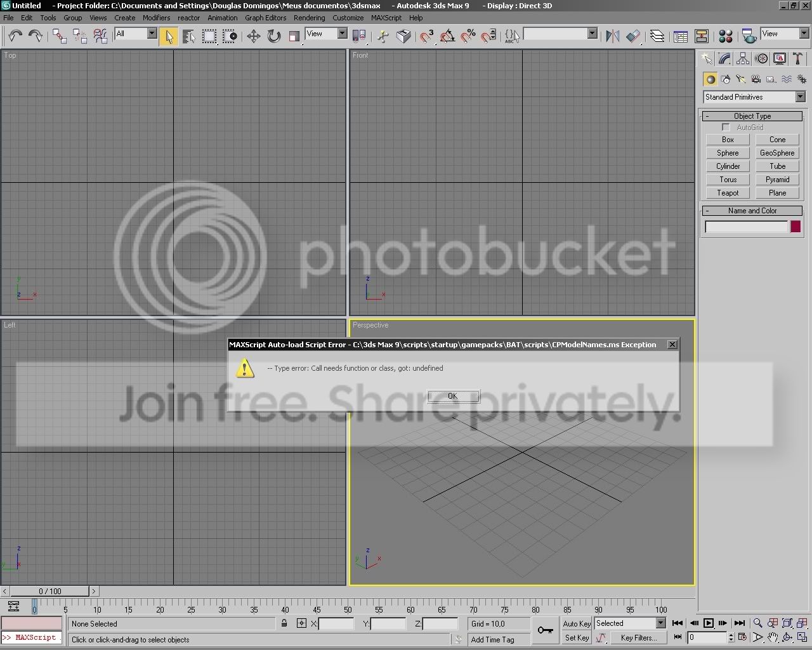This screenshot has height=650, width=812.
Task: Open the Graph Editors menu
Action: tap(265, 18)
